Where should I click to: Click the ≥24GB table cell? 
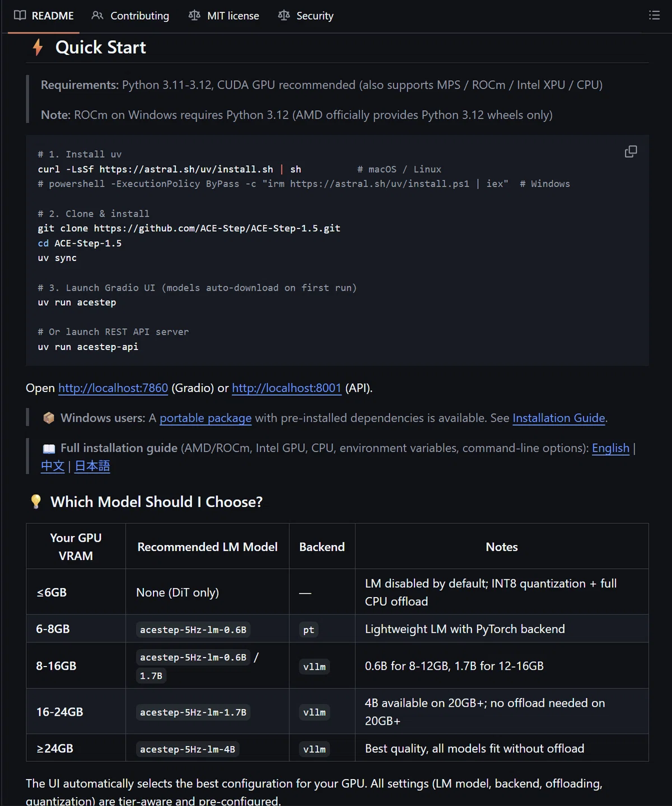click(76, 748)
